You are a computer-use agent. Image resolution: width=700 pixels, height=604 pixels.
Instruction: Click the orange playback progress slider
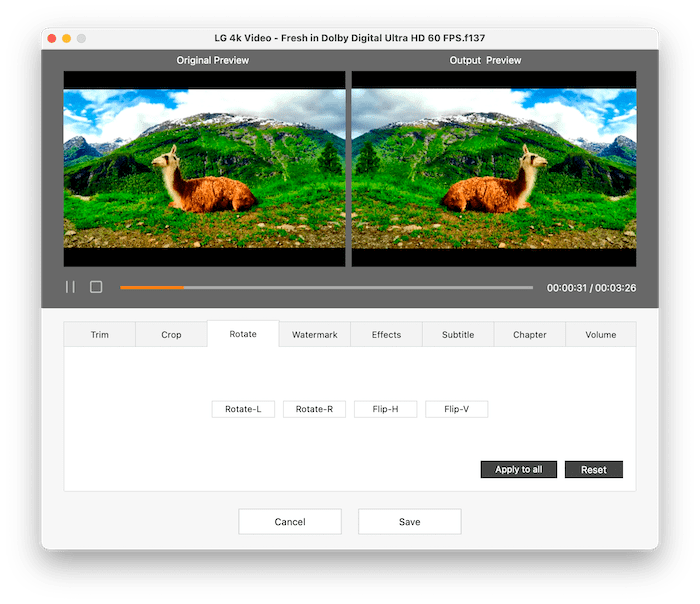point(152,288)
